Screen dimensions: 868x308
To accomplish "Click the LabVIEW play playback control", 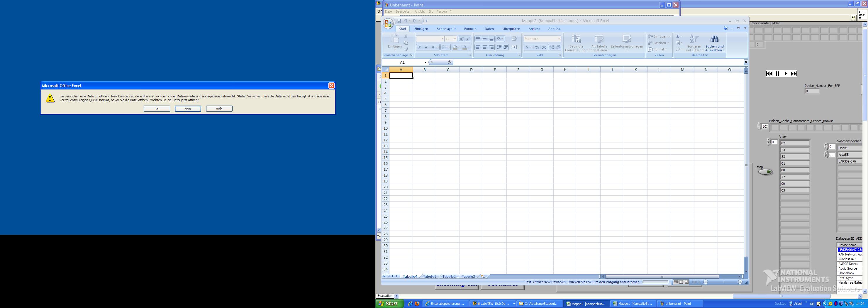I will point(785,74).
